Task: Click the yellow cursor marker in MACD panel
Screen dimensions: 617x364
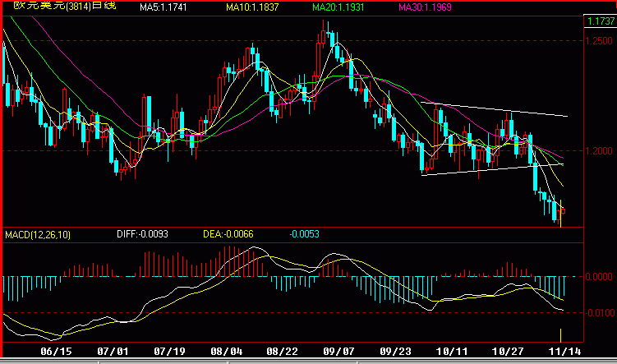Action: coord(560,335)
